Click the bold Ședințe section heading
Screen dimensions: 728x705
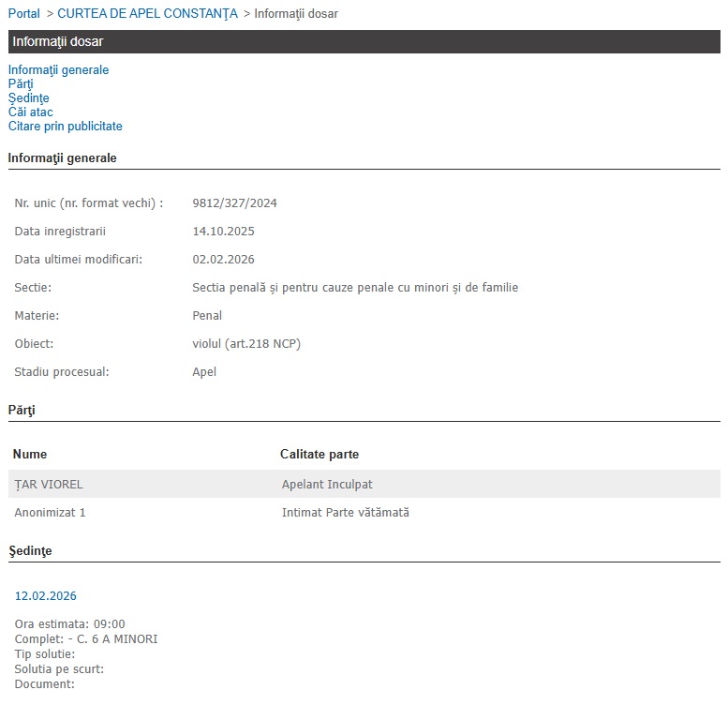point(30,551)
